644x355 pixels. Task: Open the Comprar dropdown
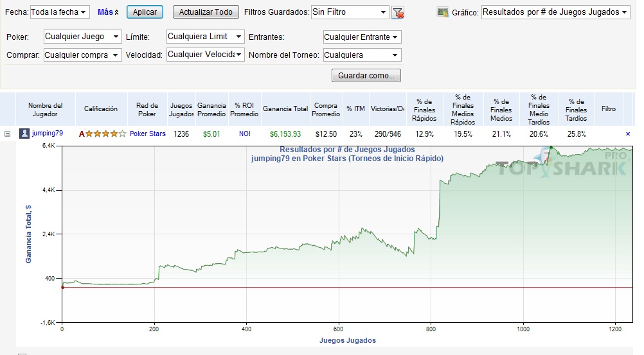click(x=82, y=55)
